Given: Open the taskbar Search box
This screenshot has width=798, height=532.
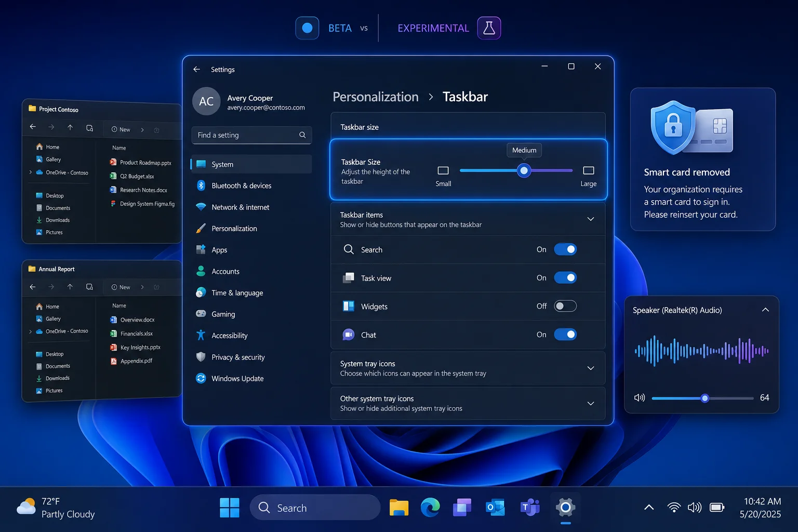Looking at the screenshot, I should (315, 508).
